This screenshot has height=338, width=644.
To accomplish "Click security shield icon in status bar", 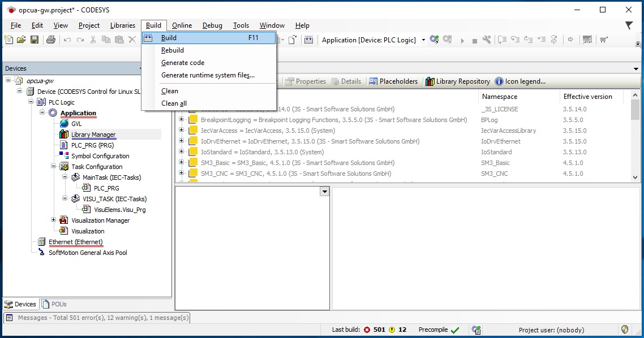I will tap(625, 330).
